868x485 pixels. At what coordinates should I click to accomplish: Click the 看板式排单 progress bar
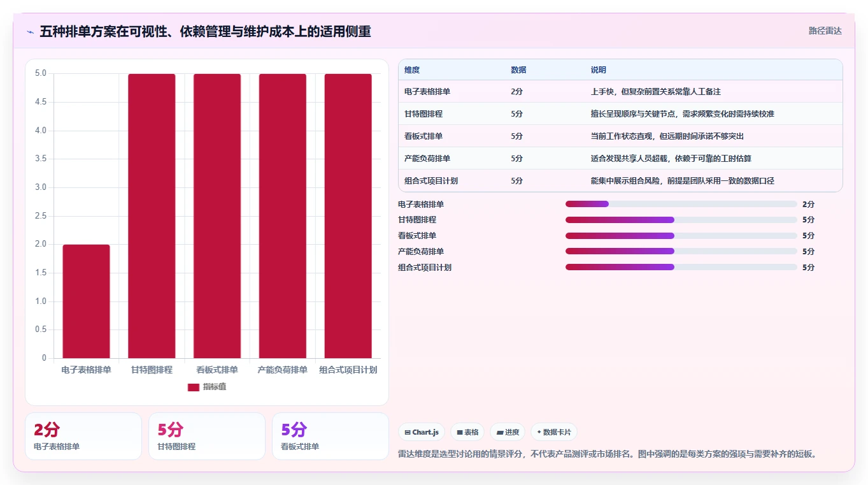[x=681, y=236]
